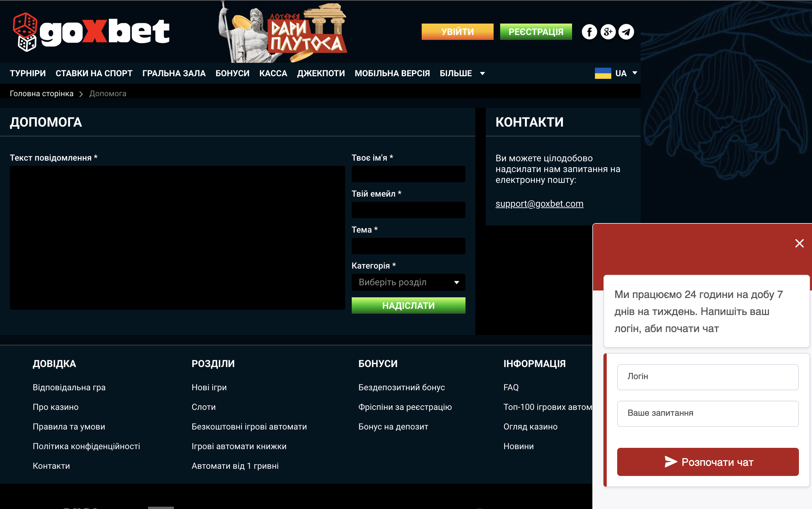Open Ігрові автомати книжки link
The height and width of the screenshot is (509, 812).
239,447
